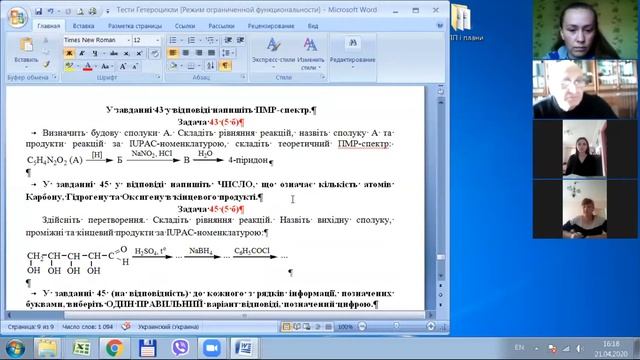Save document via Quick Access floppy icon

[x=38, y=11]
